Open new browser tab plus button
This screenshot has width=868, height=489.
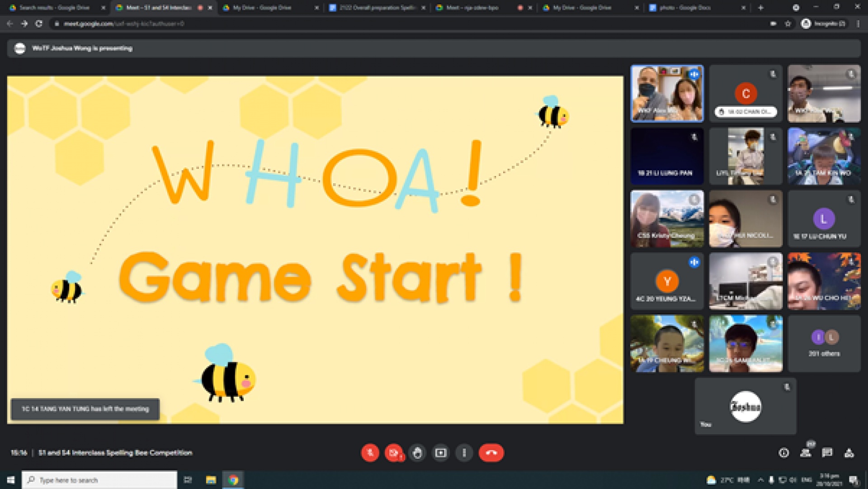(x=761, y=8)
